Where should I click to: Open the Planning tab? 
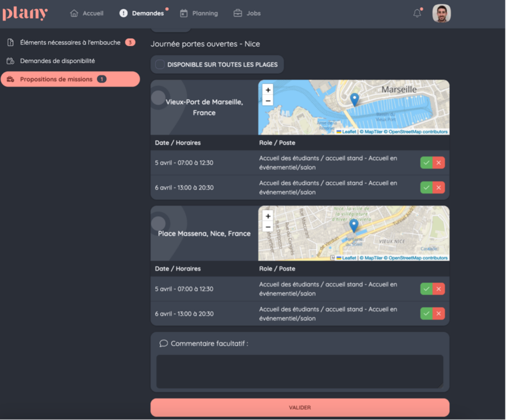coord(199,13)
